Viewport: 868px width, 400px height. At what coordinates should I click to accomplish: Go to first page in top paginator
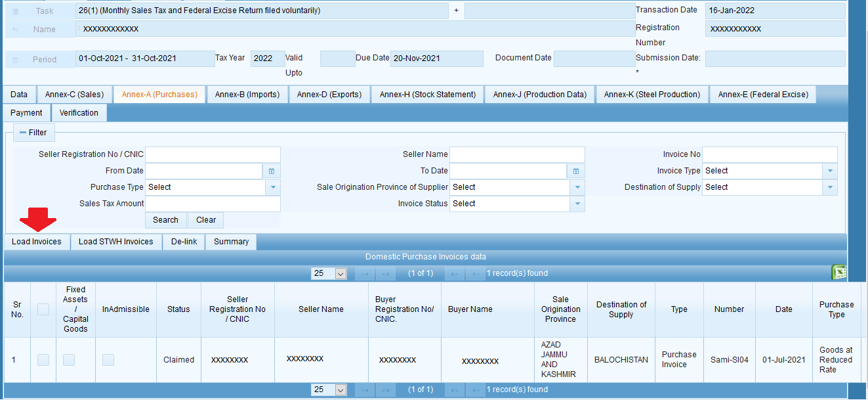[x=364, y=273]
